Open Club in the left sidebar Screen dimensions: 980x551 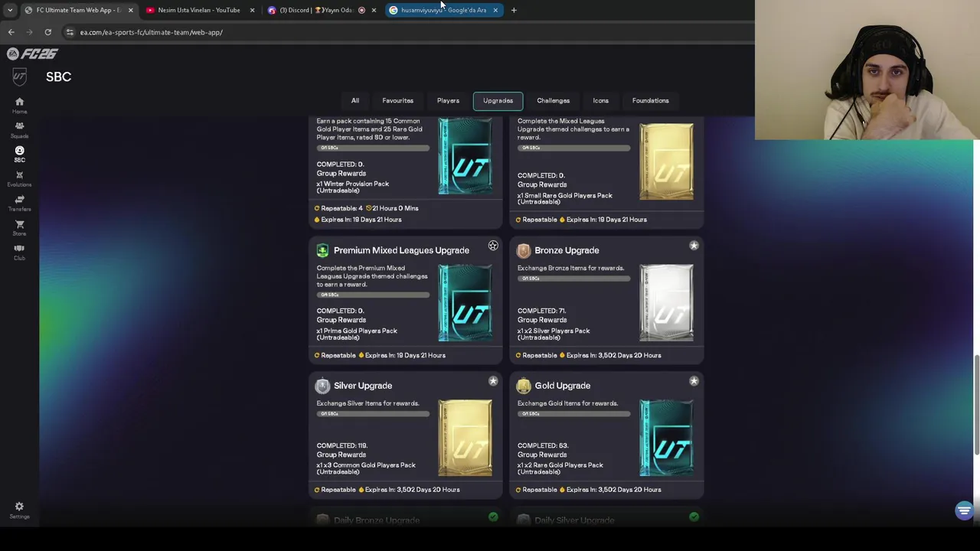pyautogui.click(x=19, y=253)
